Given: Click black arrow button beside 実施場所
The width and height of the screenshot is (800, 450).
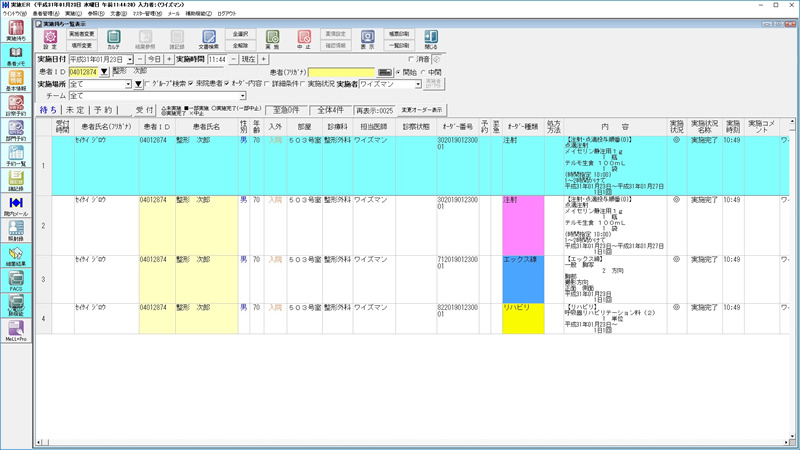Looking at the screenshot, I should pyautogui.click(x=138, y=84).
